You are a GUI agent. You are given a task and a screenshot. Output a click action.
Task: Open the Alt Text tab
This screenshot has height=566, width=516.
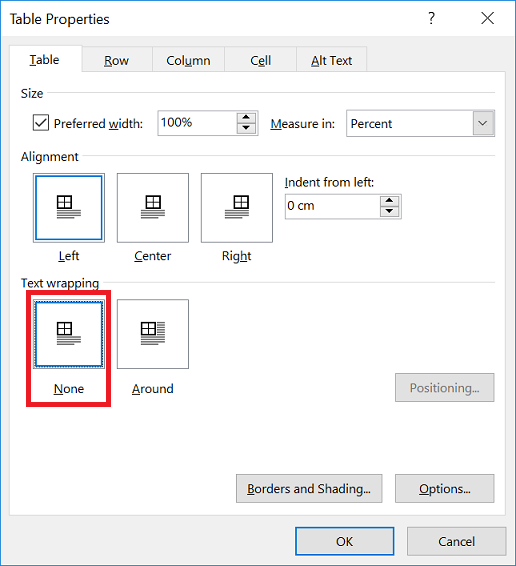point(331,60)
